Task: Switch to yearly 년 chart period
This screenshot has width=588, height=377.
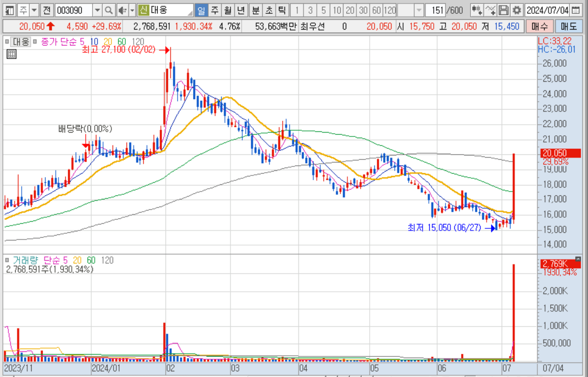Action: 241,10
